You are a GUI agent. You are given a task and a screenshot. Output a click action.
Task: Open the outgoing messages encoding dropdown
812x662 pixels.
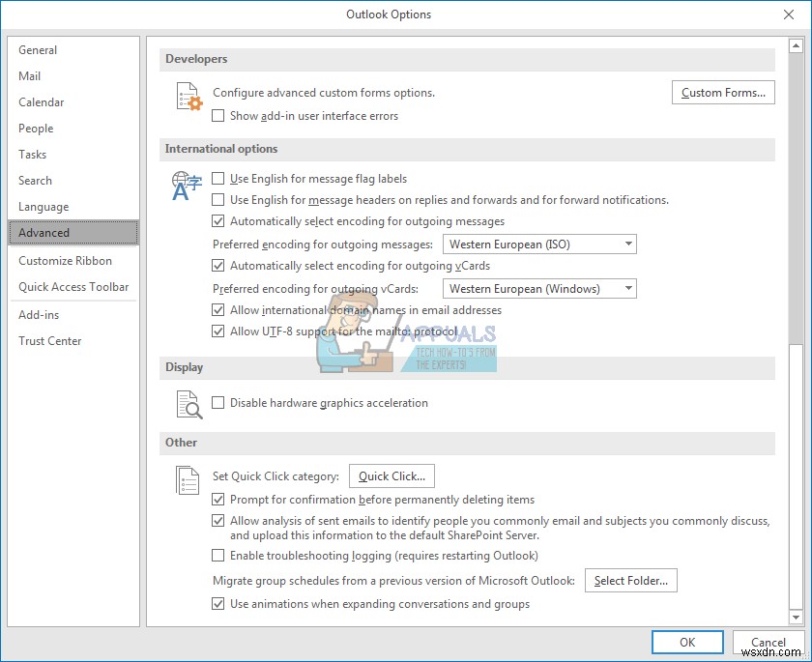(x=625, y=244)
